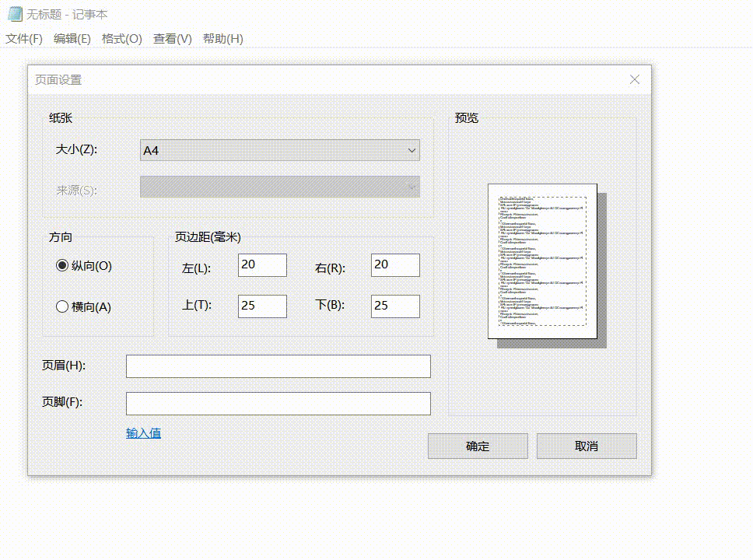Screen dimensions: 753x560
Task: Click the header 页眉(H) text field
Action: click(x=278, y=366)
